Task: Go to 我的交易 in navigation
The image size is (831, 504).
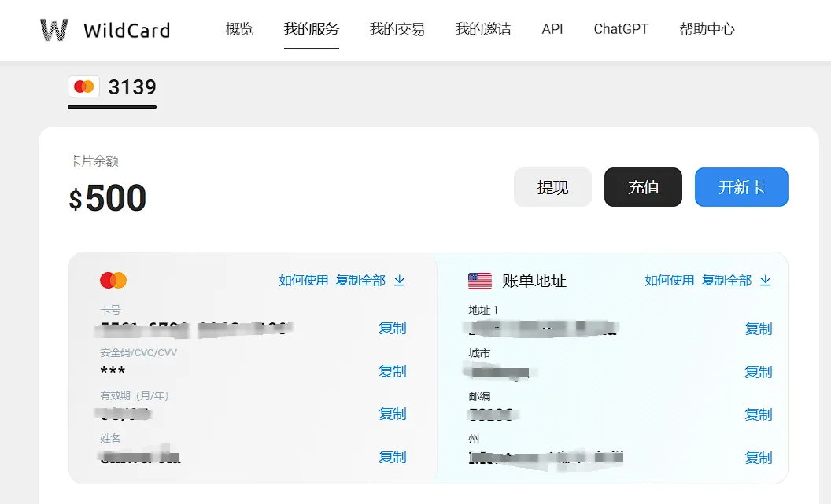Action: (x=397, y=29)
